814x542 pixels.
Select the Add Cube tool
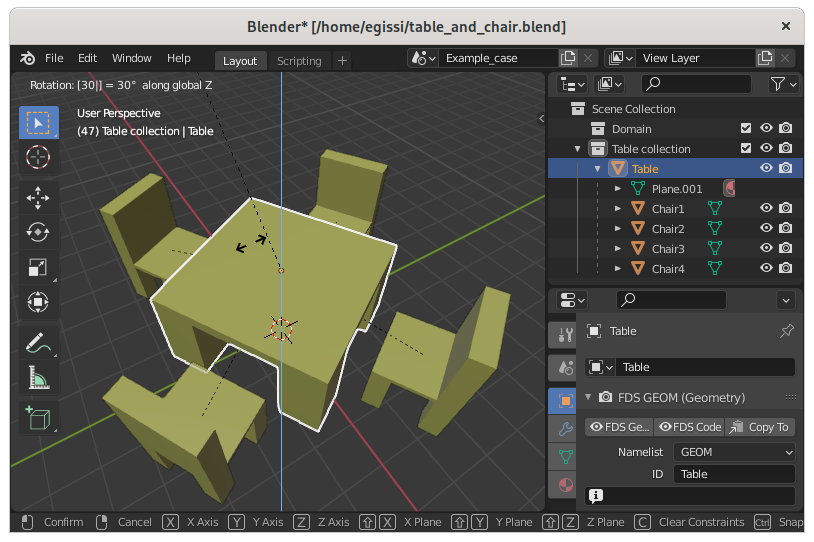(x=38, y=418)
